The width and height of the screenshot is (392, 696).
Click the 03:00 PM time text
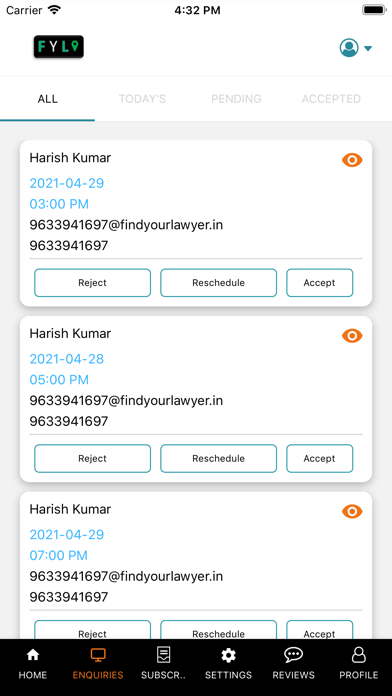[59, 204]
